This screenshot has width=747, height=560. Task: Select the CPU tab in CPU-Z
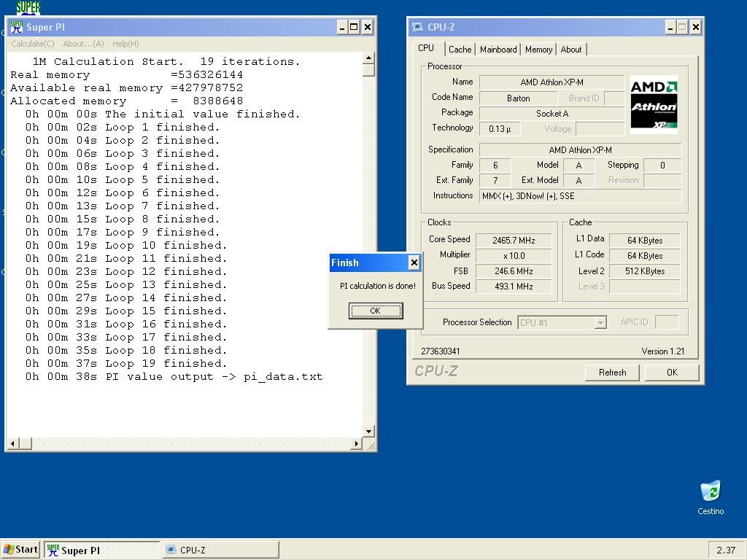coord(426,48)
